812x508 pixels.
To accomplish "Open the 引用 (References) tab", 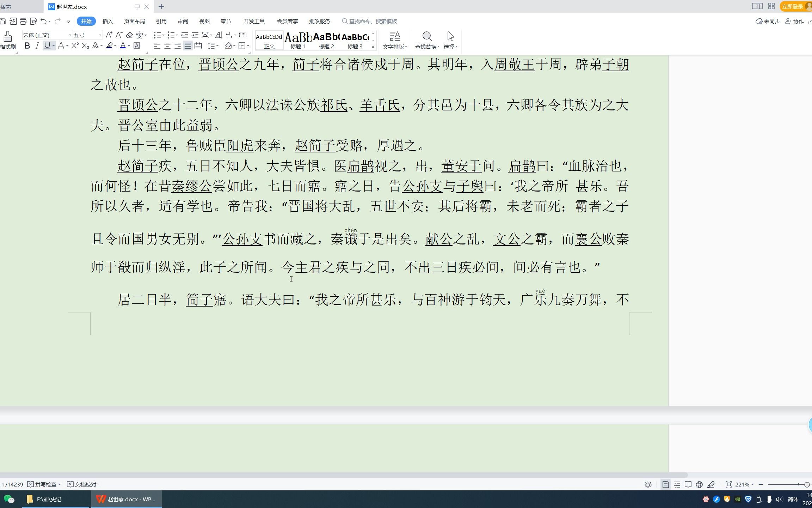I will [x=161, y=21].
